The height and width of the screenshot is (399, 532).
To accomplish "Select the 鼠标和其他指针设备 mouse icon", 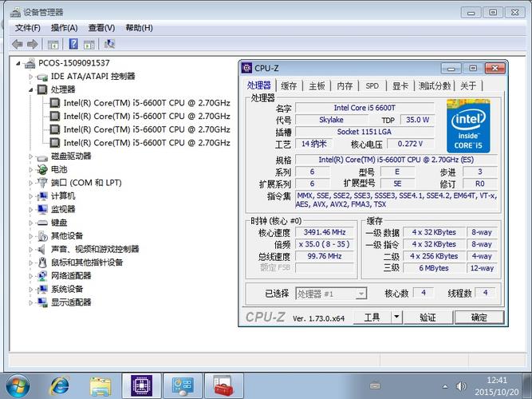I will point(42,263).
